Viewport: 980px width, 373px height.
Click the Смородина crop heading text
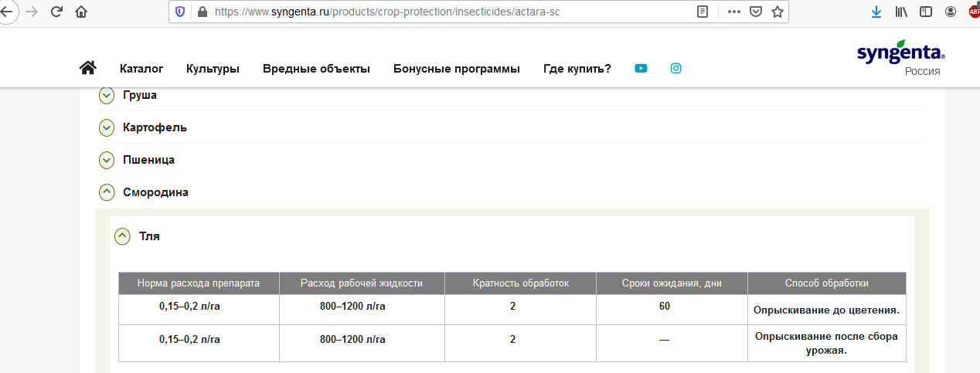coord(155,192)
